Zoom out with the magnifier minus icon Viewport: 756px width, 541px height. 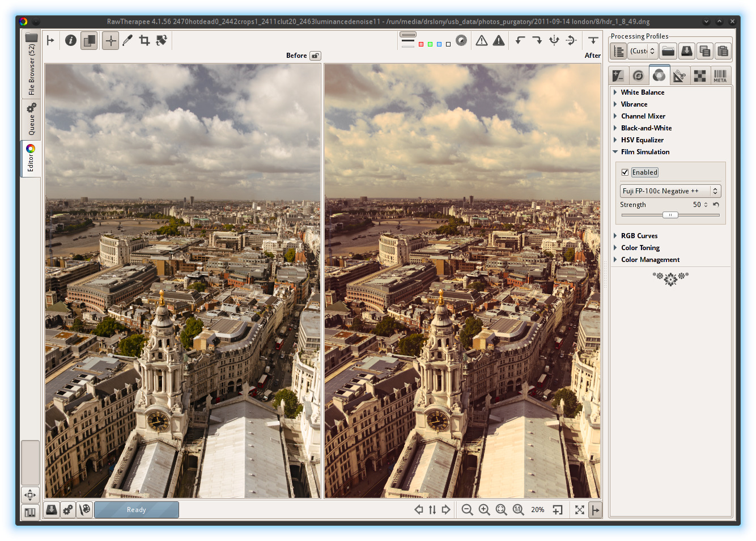(467, 510)
